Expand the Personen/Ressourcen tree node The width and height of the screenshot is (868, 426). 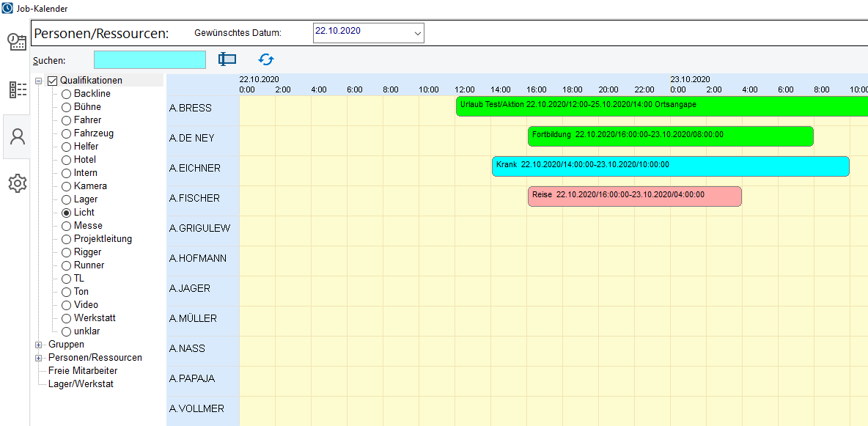point(38,358)
